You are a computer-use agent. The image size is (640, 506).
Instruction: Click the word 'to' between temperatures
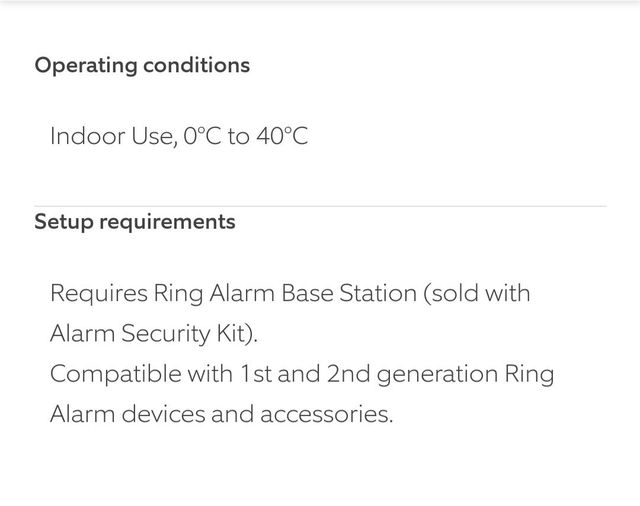tap(238, 136)
